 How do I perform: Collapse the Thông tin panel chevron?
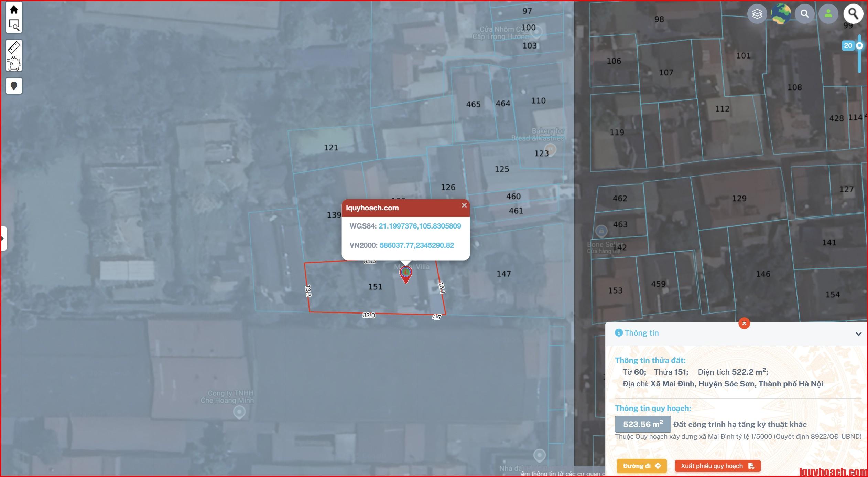click(x=858, y=334)
